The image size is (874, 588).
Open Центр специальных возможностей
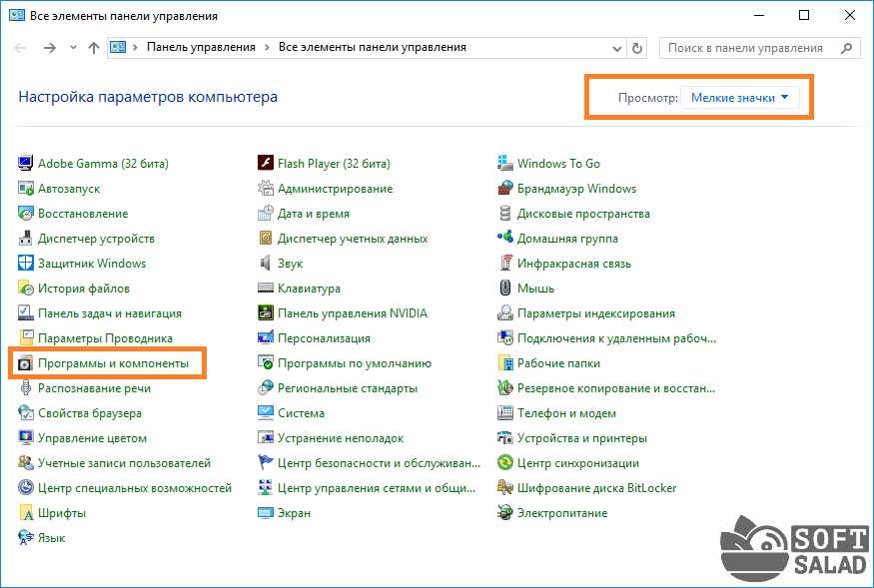coord(135,488)
